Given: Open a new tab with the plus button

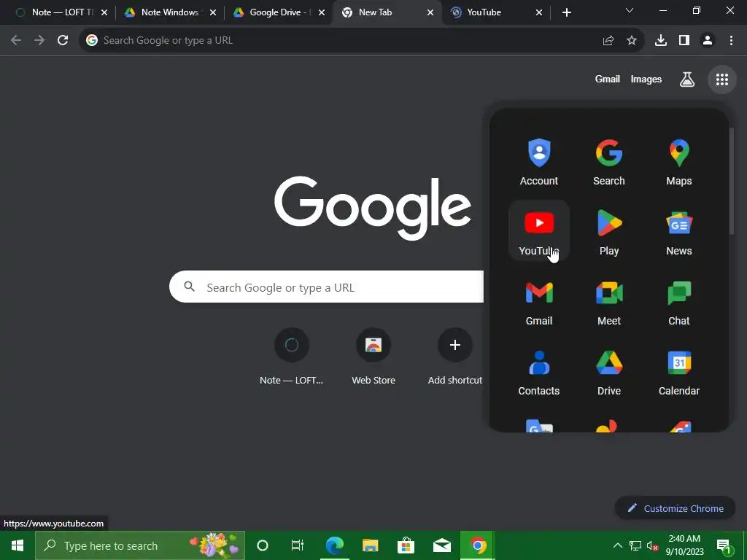Looking at the screenshot, I should 566,12.
